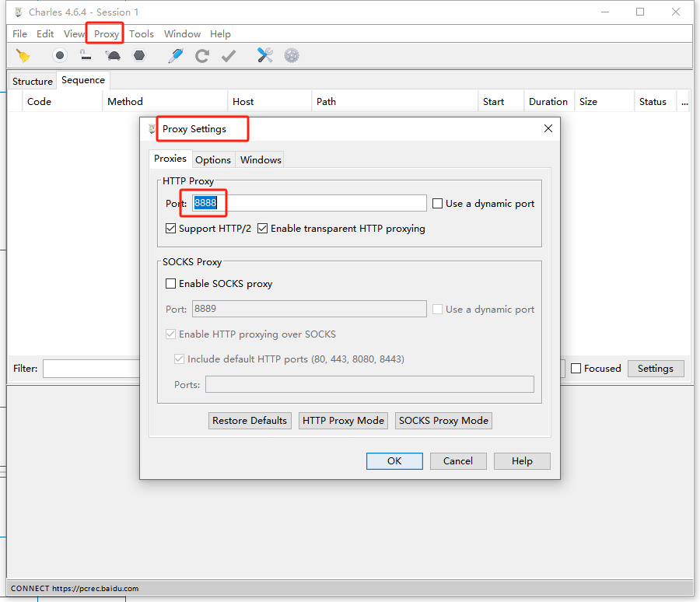
Task: Click the filter Settings button
Action: click(x=656, y=369)
